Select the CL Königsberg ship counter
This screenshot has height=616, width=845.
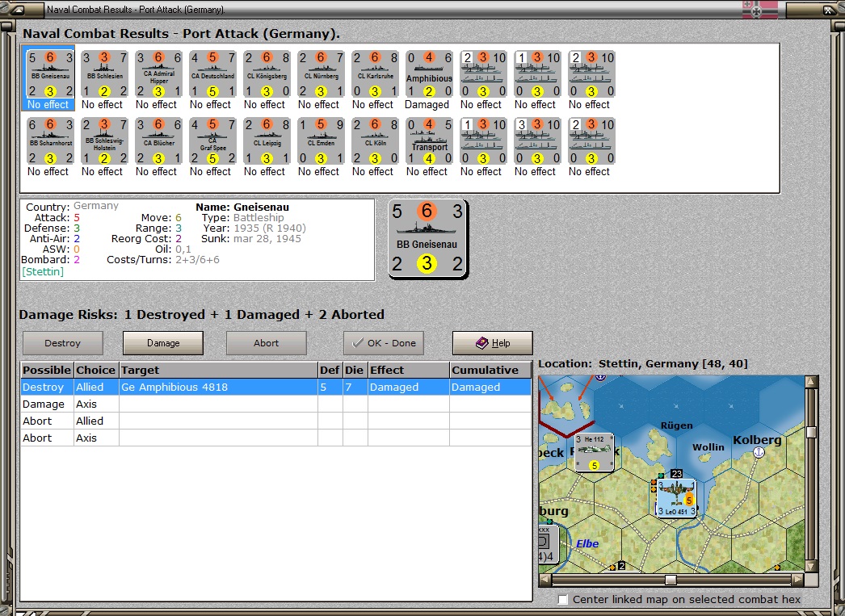267,73
